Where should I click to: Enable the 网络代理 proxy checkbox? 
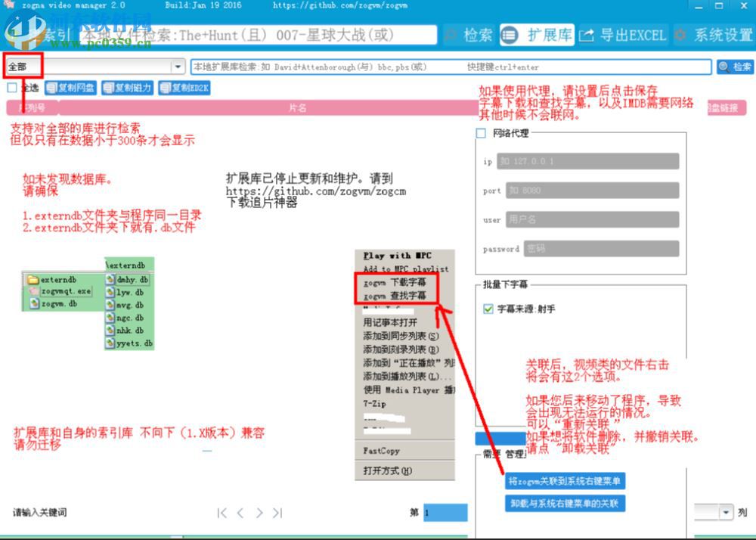pos(482,133)
